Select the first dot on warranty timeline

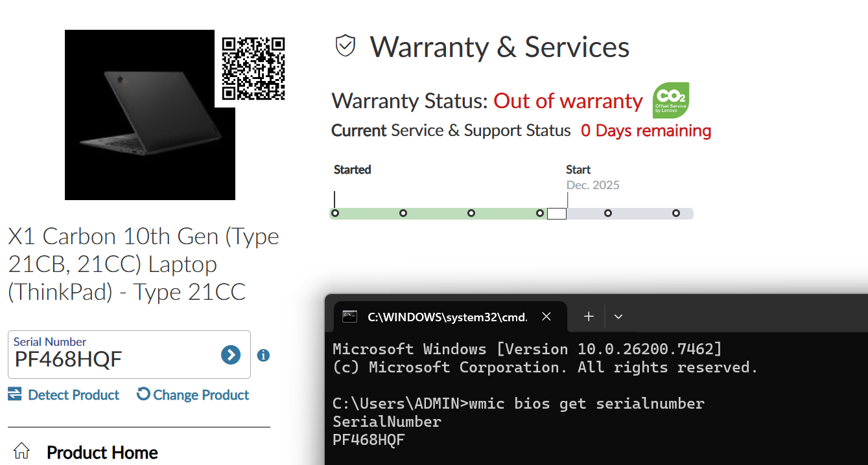(x=335, y=213)
